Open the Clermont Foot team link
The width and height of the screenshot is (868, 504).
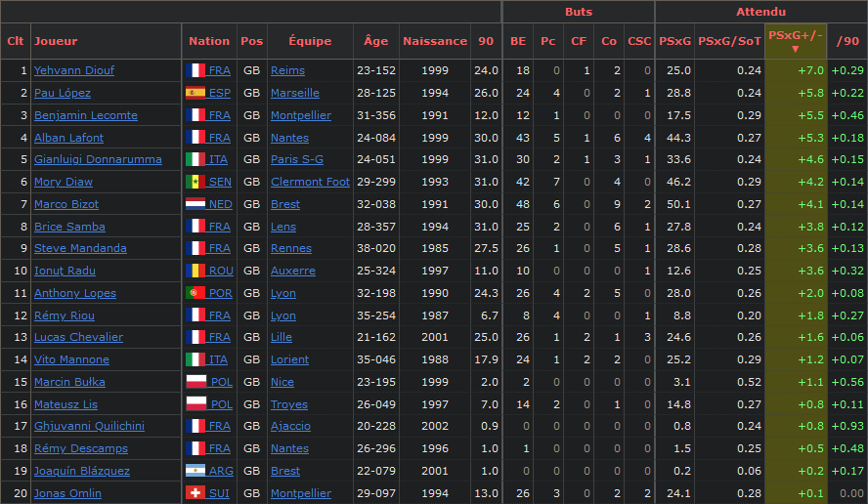(x=310, y=182)
